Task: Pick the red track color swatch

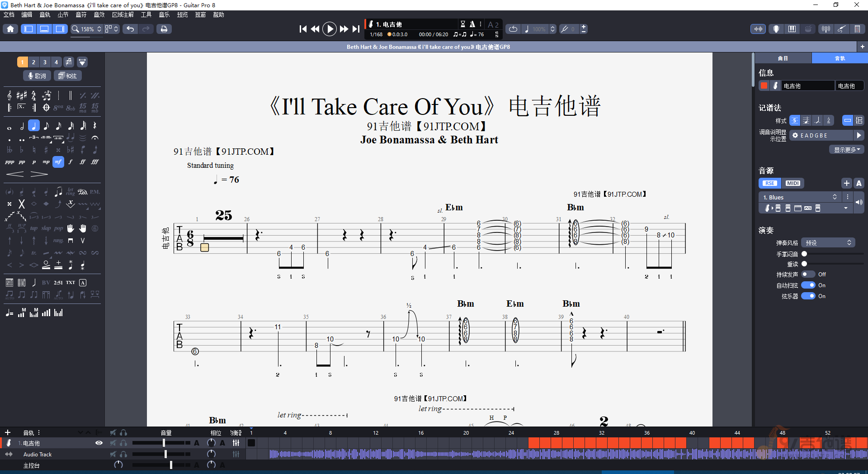Action: click(x=764, y=85)
